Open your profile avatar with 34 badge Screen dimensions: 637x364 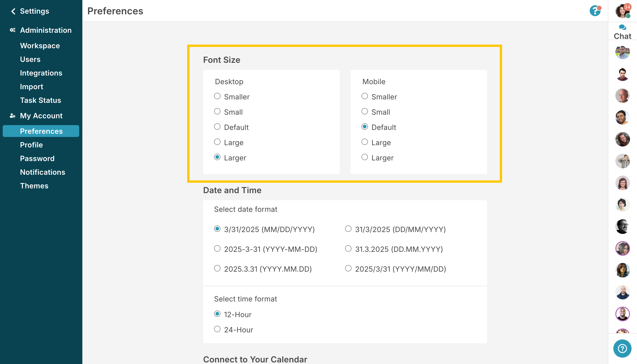point(623,11)
